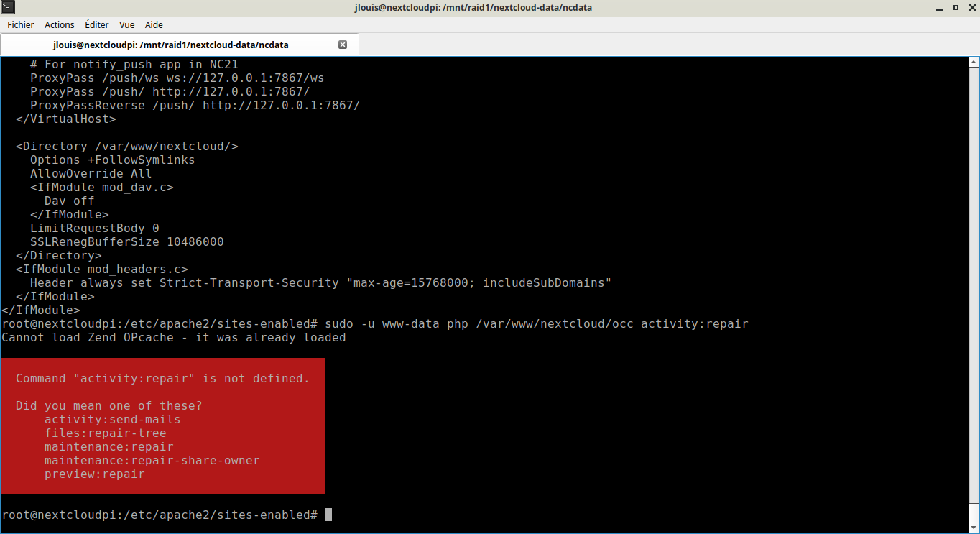Open the Vue menu

coord(126,24)
